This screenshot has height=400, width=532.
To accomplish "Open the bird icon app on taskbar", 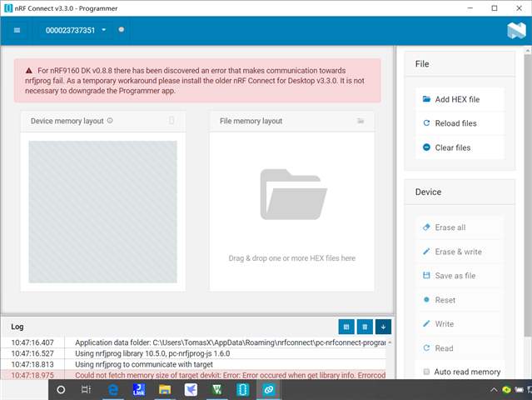I will click(x=191, y=389).
